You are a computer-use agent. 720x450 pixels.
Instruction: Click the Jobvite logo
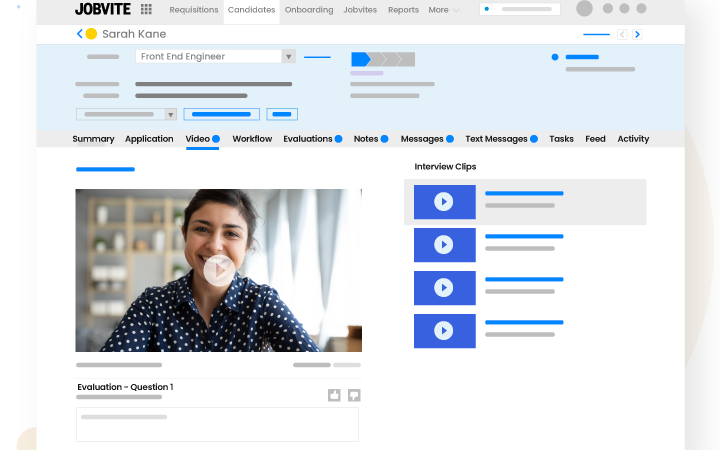pos(103,9)
